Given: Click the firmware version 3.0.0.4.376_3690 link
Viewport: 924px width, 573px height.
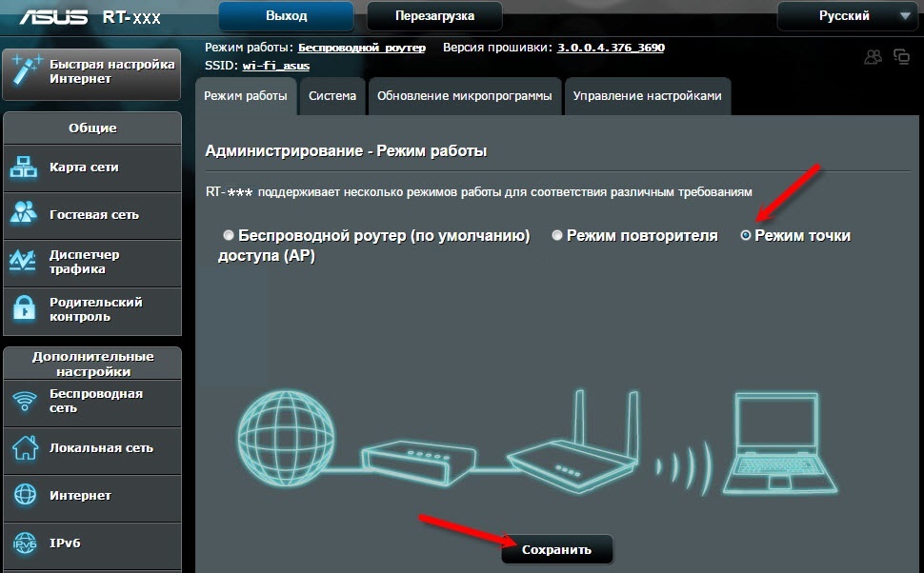Looking at the screenshot, I should tap(612, 48).
